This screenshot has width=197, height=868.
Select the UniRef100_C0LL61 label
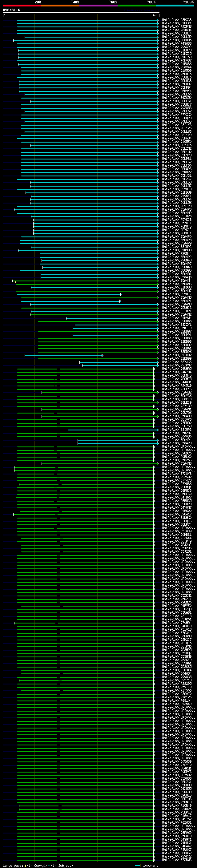click(176, 101)
